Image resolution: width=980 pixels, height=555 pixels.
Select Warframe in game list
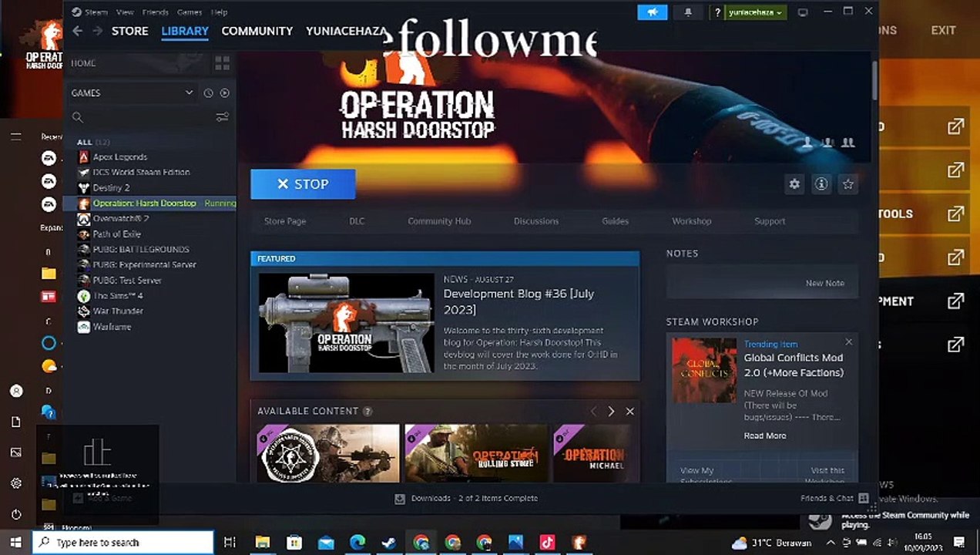pos(112,326)
